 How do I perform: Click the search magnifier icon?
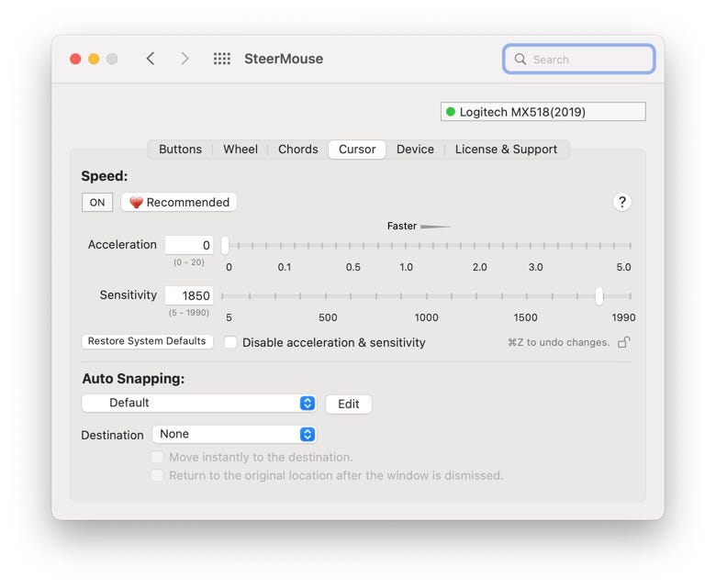click(520, 59)
